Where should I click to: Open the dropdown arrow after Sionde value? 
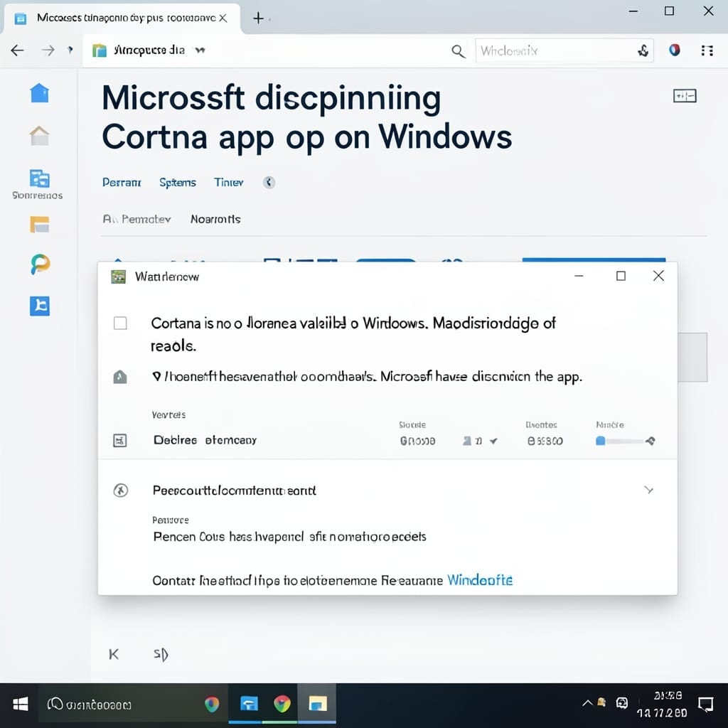[x=493, y=441]
